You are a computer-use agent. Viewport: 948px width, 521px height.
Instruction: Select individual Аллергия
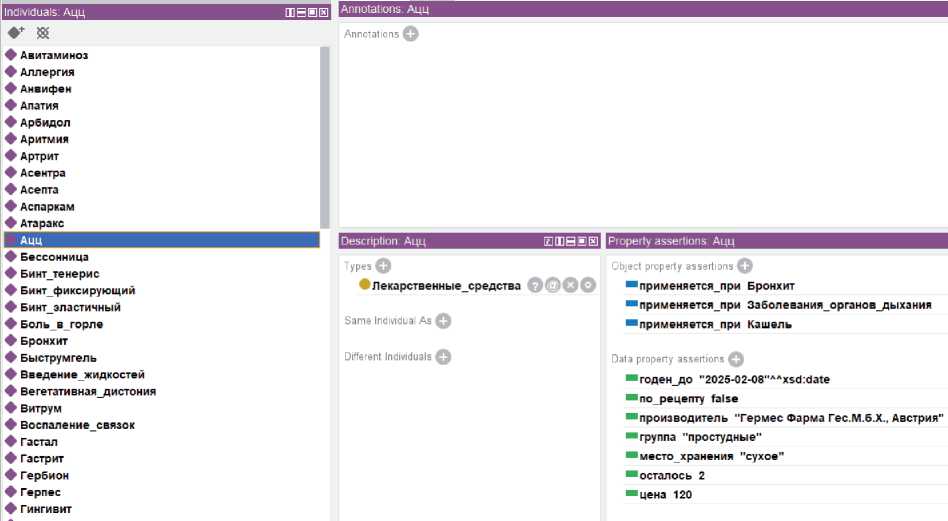point(47,72)
